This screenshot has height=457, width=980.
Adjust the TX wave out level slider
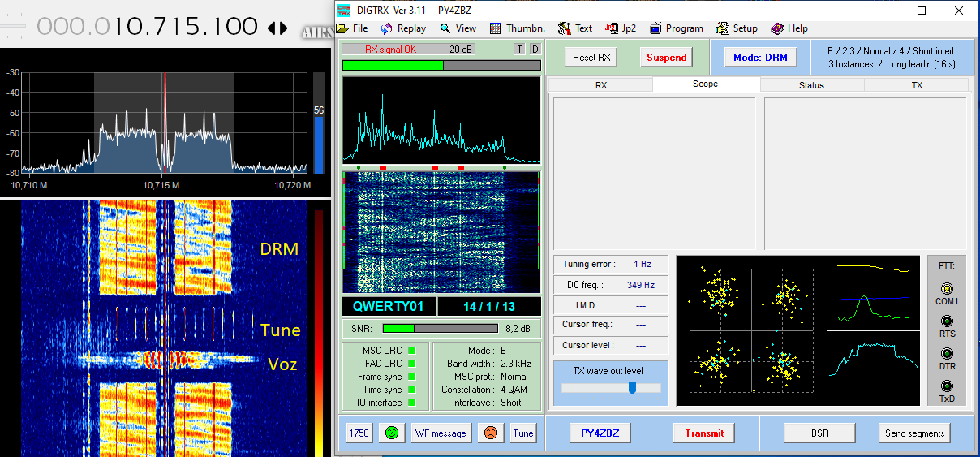(x=631, y=389)
